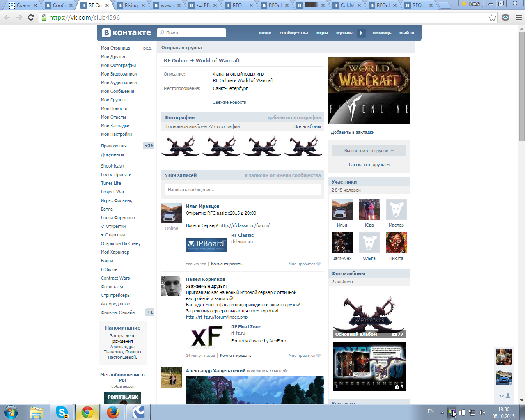This screenshot has width=525, height=420.
Task: Open Никита member avatar
Action: 397,243
